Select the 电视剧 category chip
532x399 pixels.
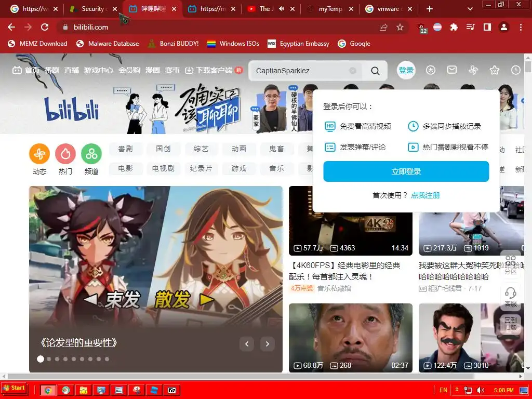[163, 168]
